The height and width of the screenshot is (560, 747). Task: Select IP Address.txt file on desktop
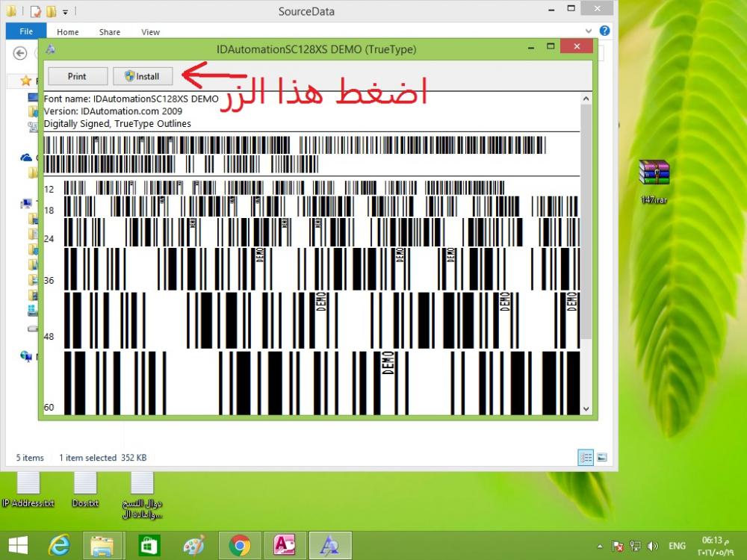28,490
